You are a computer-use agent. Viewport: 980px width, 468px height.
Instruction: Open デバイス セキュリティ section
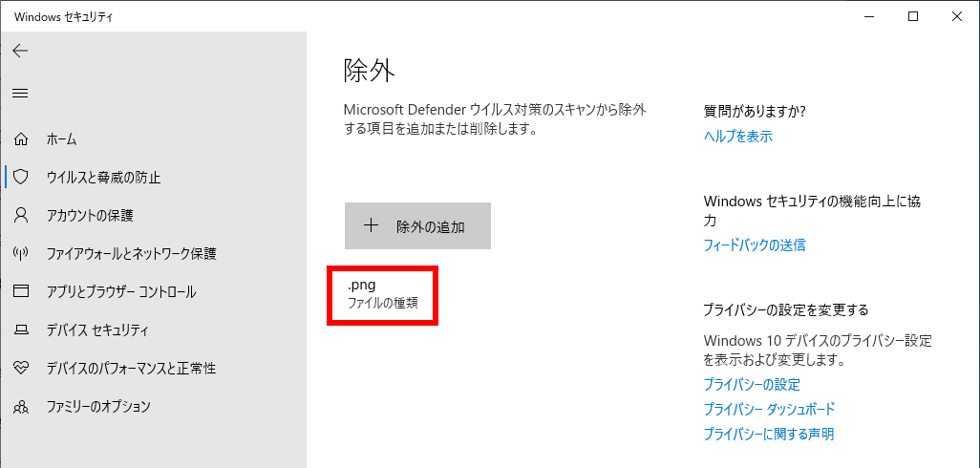97,330
